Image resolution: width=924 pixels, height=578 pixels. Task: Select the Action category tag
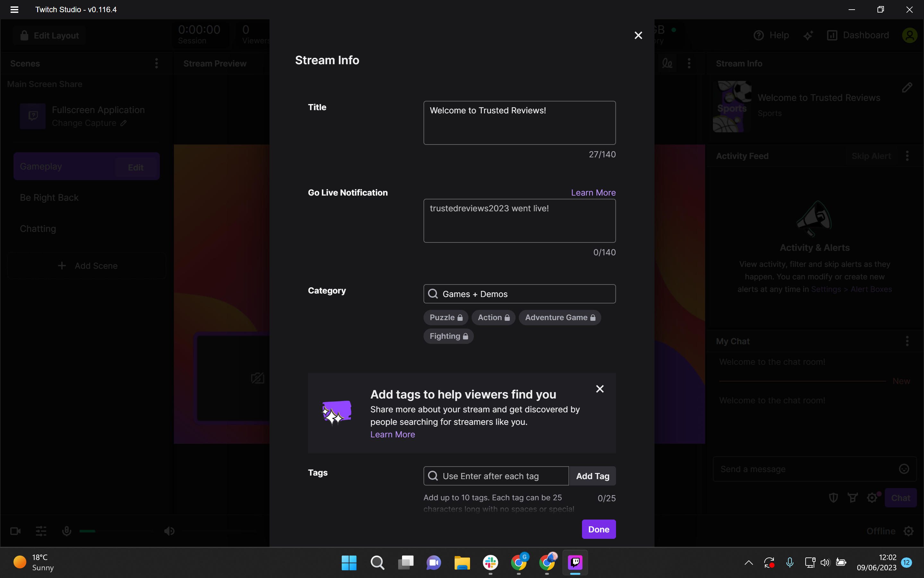tap(493, 317)
